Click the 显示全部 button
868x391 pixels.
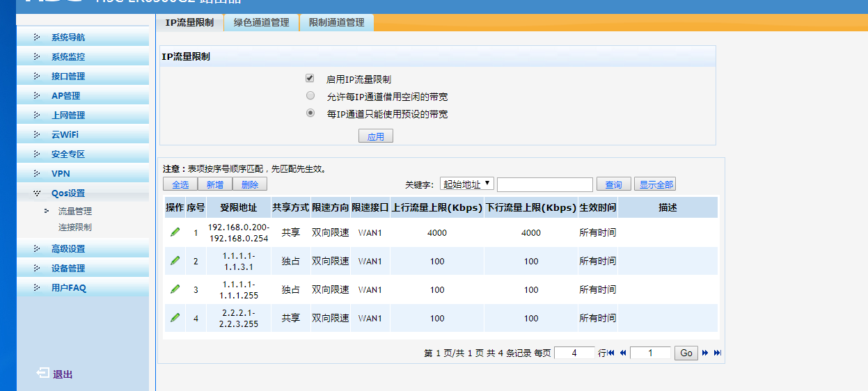[x=655, y=184]
